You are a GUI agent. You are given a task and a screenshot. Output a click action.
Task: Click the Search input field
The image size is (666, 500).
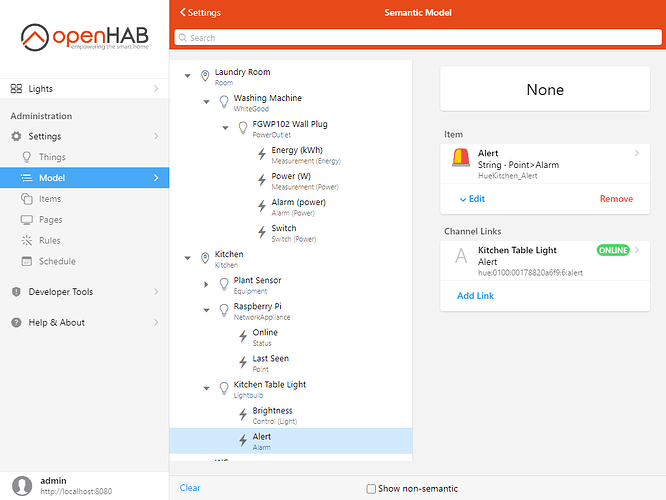tap(416, 38)
